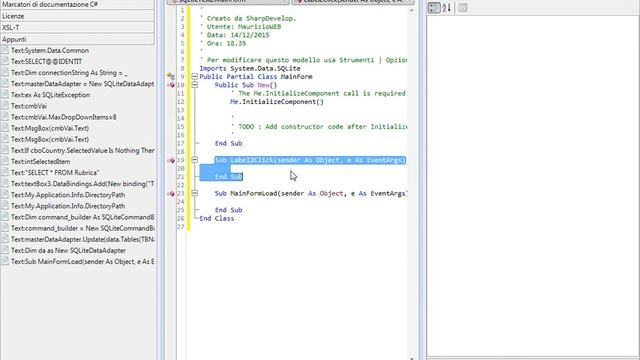Open the member selector dropdown above editor
This screenshot has width=640, height=360.
click(353, 2)
